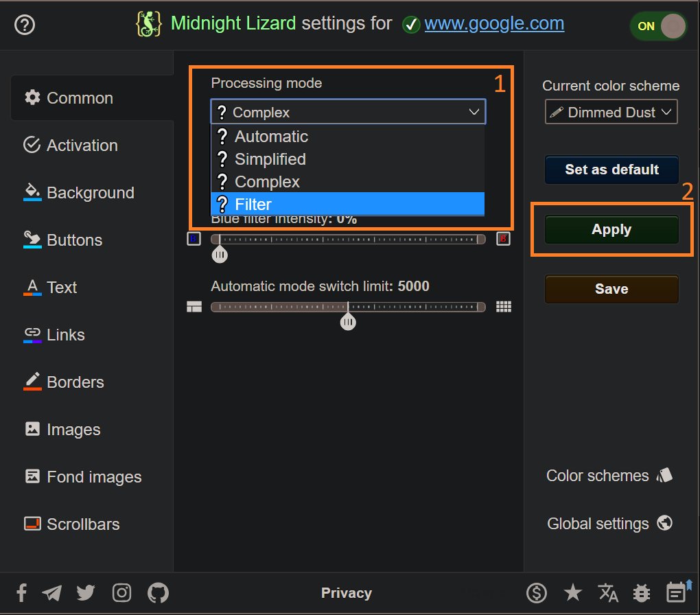
Task: Open the Borders settings tab
Action: [63, 382]
